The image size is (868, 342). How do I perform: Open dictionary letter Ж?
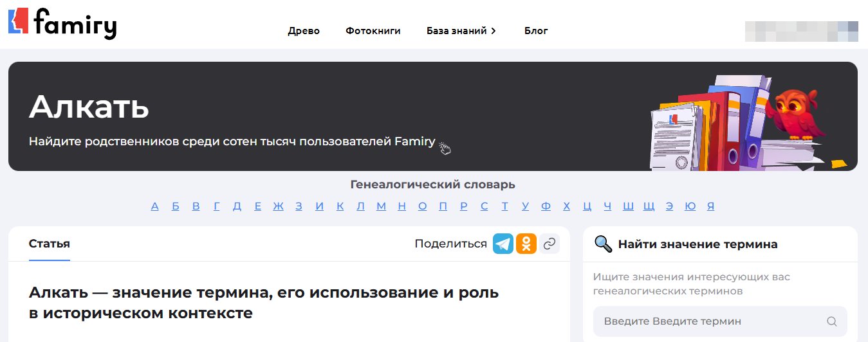(x=278, y=206)
